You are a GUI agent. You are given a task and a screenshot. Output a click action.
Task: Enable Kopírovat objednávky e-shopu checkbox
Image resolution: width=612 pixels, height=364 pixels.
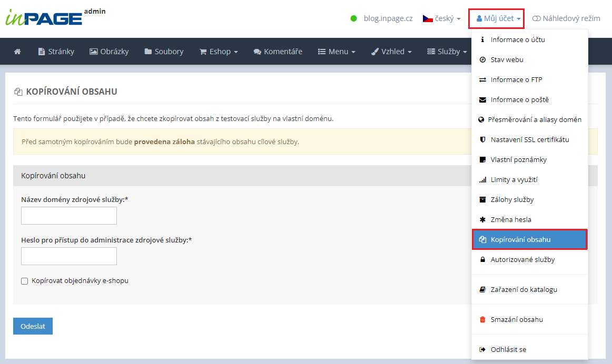pos(25,281)
